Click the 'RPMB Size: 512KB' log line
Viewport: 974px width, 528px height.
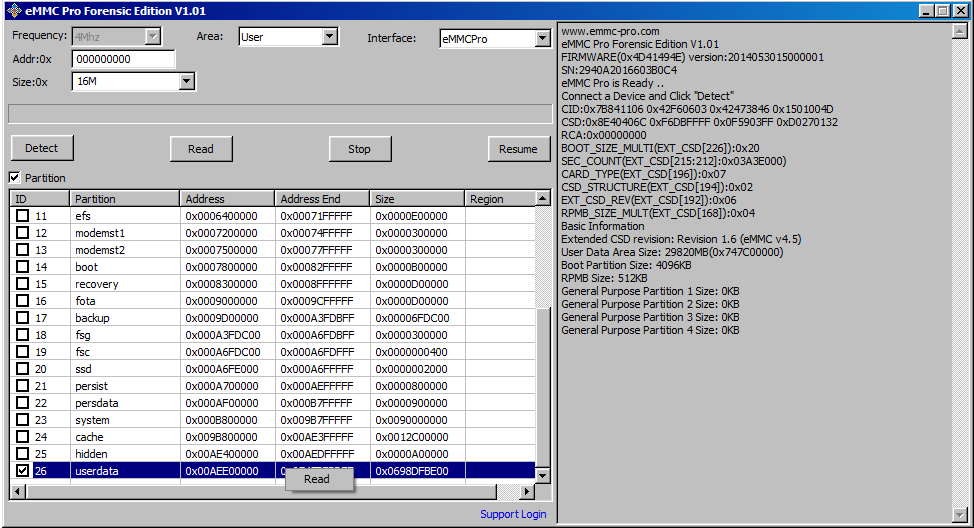click(604, 278)
